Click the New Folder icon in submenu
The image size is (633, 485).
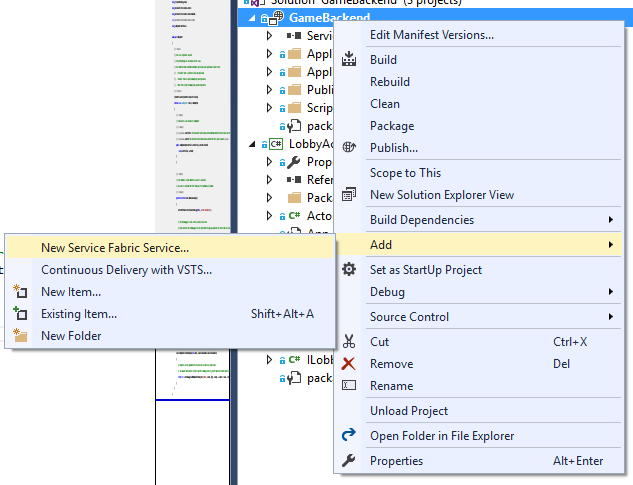click(20, 336)
